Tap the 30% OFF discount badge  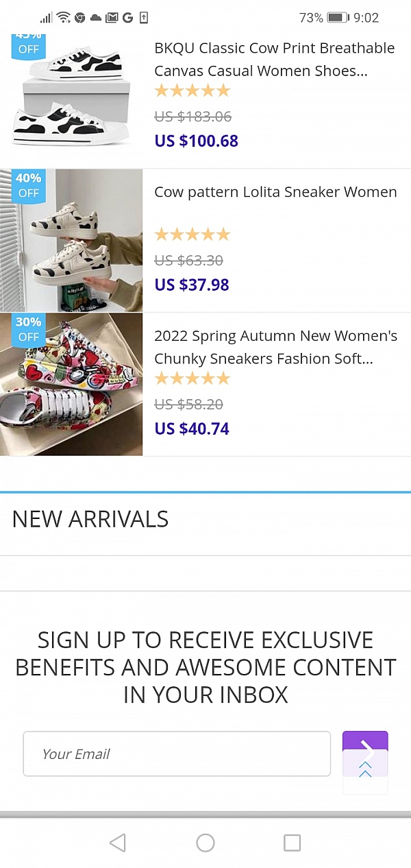click(28, 330)
